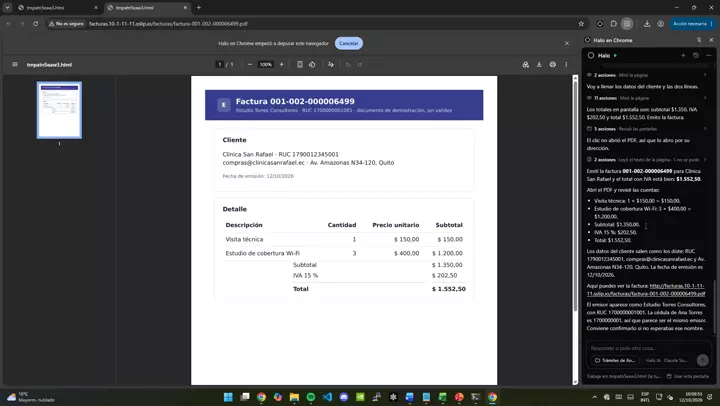Expand the '2 acciones · Leyó el texto' step
The width and height of the screenshot is (720, 406).
tap(647, 159)
